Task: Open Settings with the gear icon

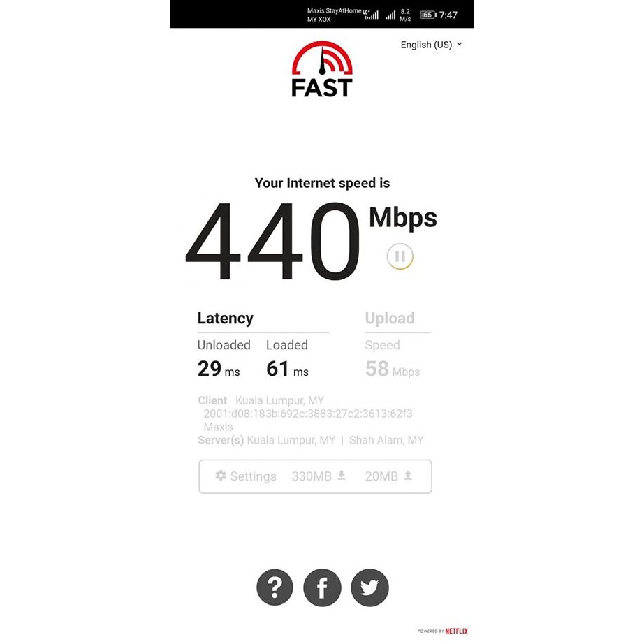Action: [x=221, y=476]
